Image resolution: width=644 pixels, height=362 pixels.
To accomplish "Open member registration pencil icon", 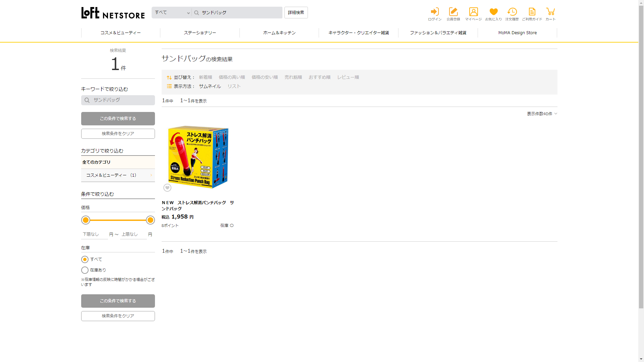I will pyautogui.click(x=453, y=12).
